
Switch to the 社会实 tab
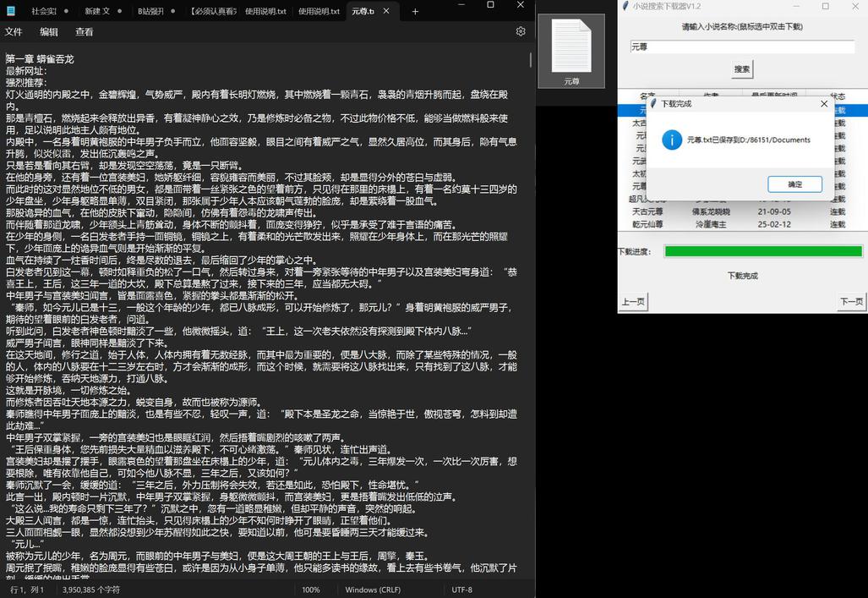(x=44, y=12)
